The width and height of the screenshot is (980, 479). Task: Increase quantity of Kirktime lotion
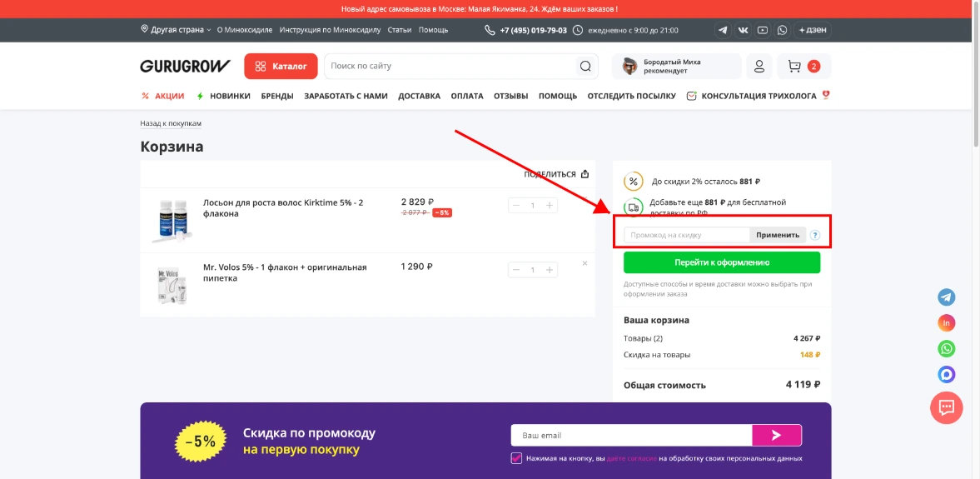pos(550,206)
